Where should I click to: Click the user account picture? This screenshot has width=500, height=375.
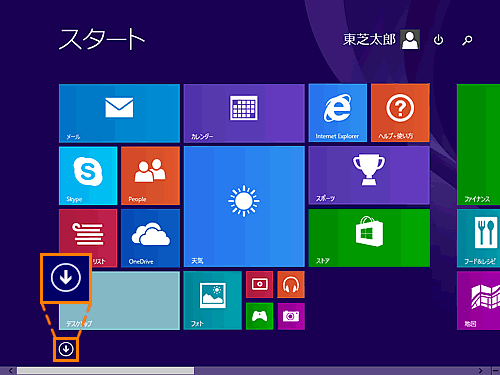pyautogui.click(x=410, y=40)
